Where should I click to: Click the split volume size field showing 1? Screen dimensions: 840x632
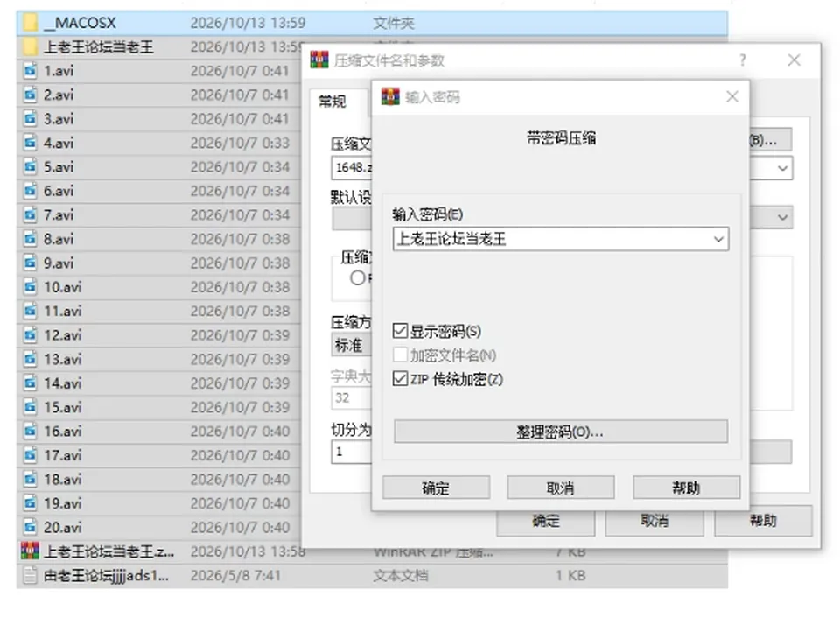coord(352,452)
